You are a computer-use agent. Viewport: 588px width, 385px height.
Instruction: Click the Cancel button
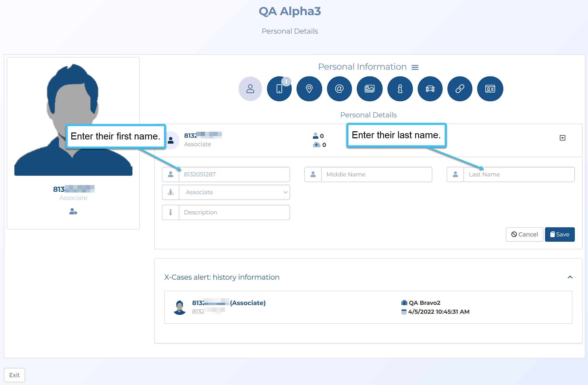click(x=524, y=234)
